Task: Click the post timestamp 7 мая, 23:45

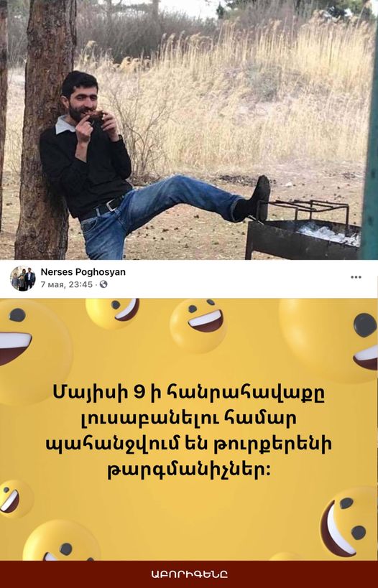Action: pyautogui.click(x=66, y=284)
